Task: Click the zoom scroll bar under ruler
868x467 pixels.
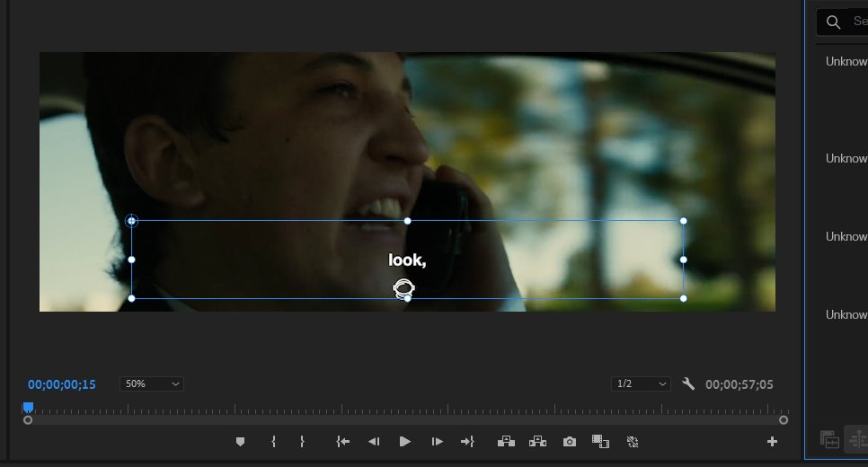Action: [x=405, y=420]
